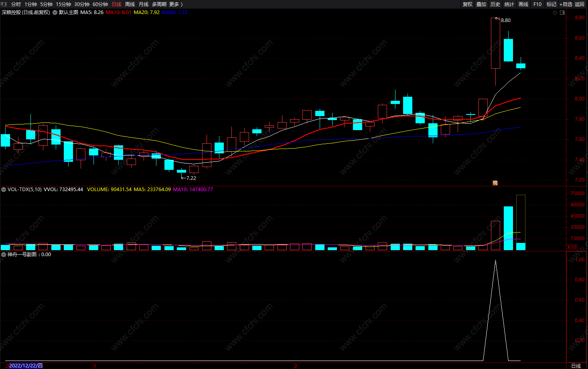This screenshot has width=588, height=369.
Task: Click the 返回 back button
Action: [580, 4]
